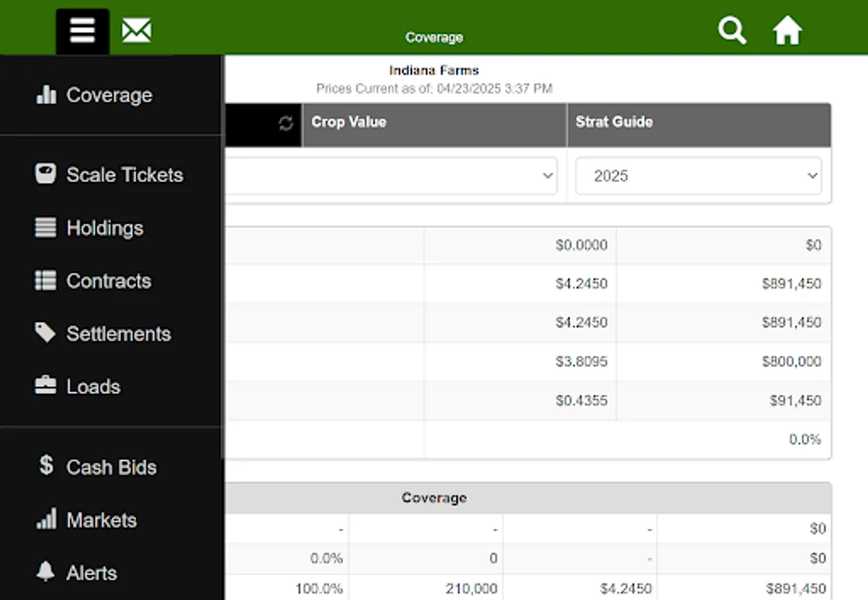
Task: Open Cash Bids menu item
Action: pos(111,467)
